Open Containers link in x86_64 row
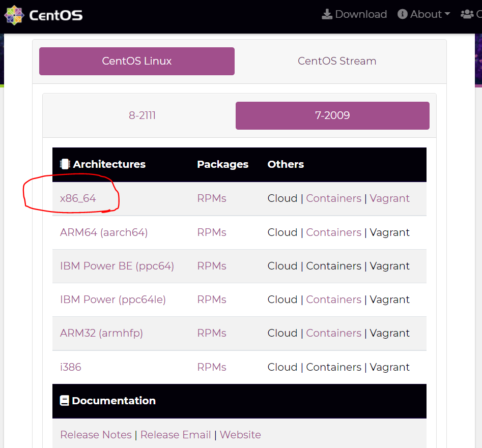 [x=333, y=198]
